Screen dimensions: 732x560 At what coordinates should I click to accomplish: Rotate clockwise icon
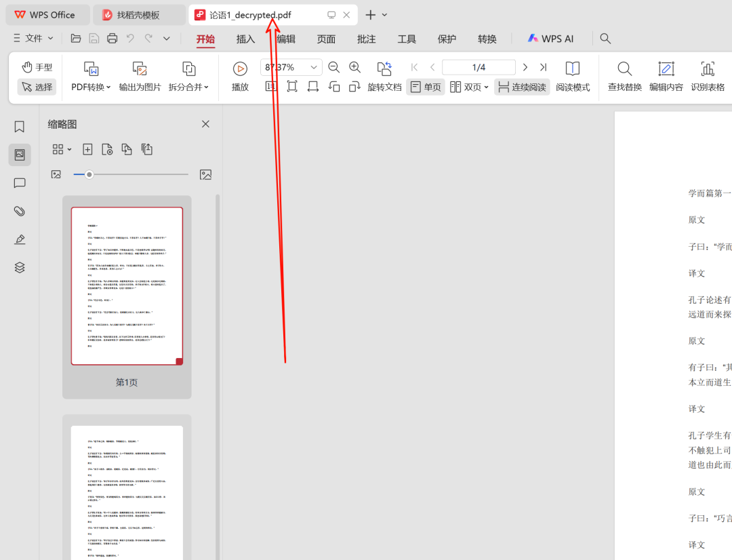pyautogui.click(x=354, y=86)
